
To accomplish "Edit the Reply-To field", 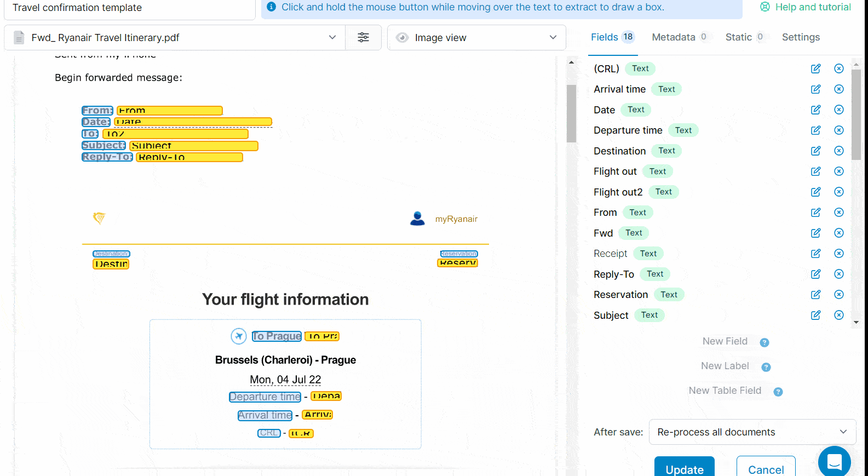I will pyautogui.click(x=815, y=274).
